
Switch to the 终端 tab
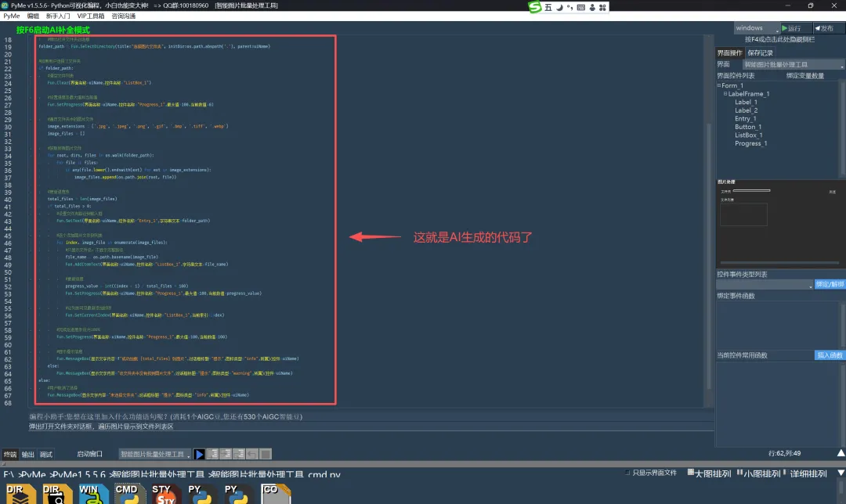coord(10,455)
